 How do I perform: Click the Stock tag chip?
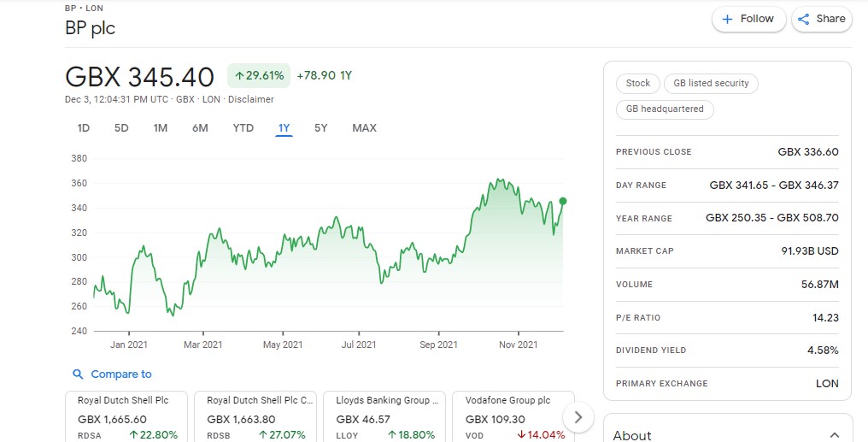tap(637, 83)
